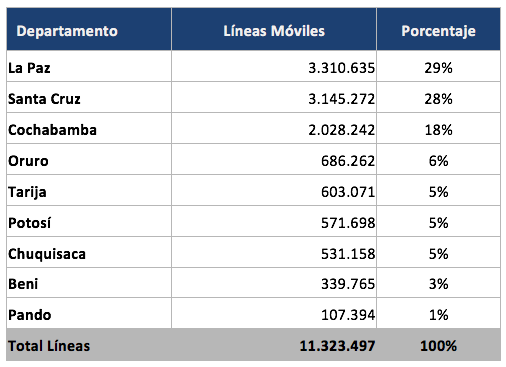The width and height of the screenshot is (506, 367).
Task: Click the Porcentaje column header
Action: point(438,31)
